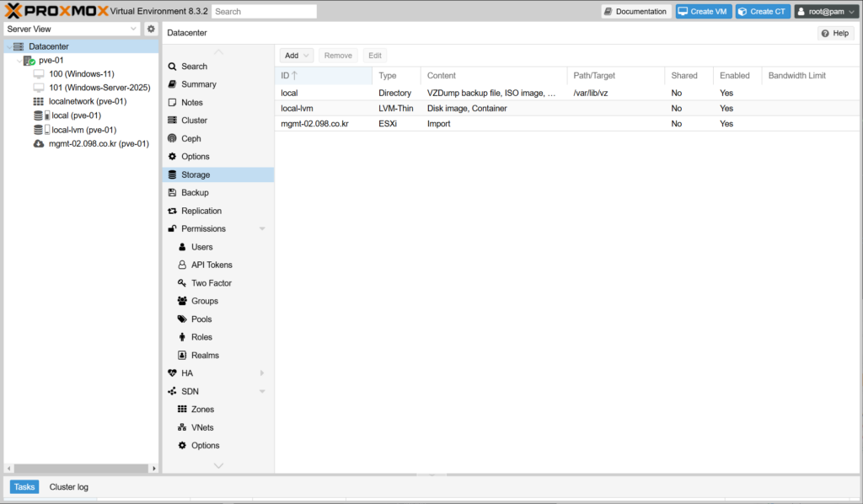Click the Create VM button
863x504 pixels.
pyautogui.click(x=703, y=12)
